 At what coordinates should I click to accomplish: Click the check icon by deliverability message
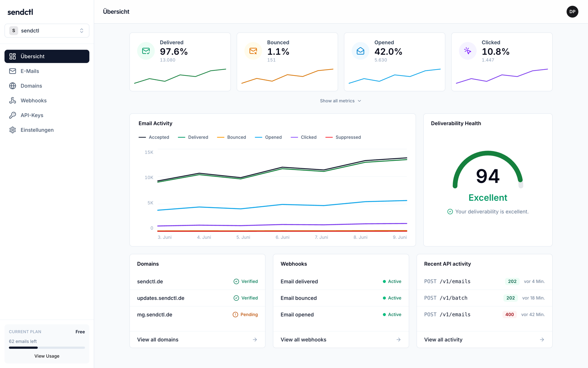point(450,212)
